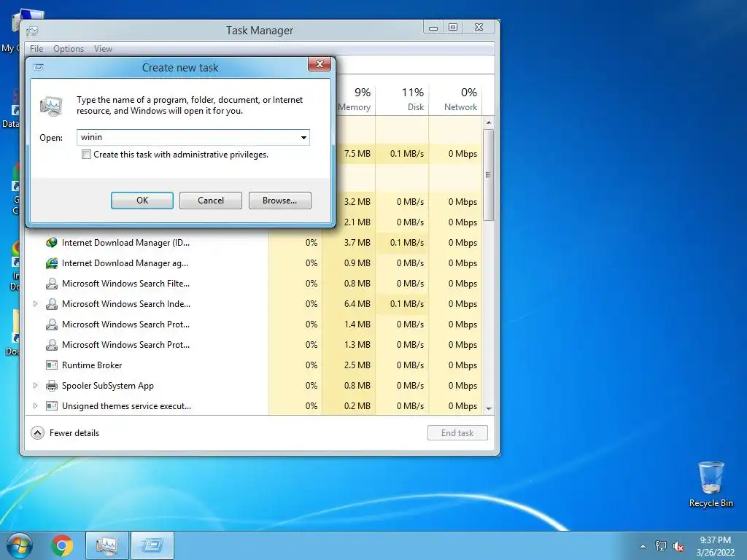Click the process list scrollbar thumb
The height and width of the screenshot is (560, 747).
488,175
